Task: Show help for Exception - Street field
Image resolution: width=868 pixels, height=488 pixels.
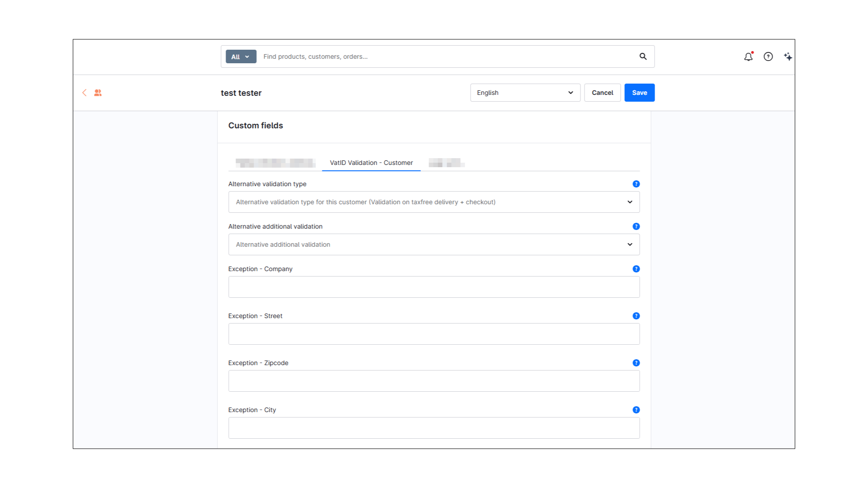Action: 636,316
